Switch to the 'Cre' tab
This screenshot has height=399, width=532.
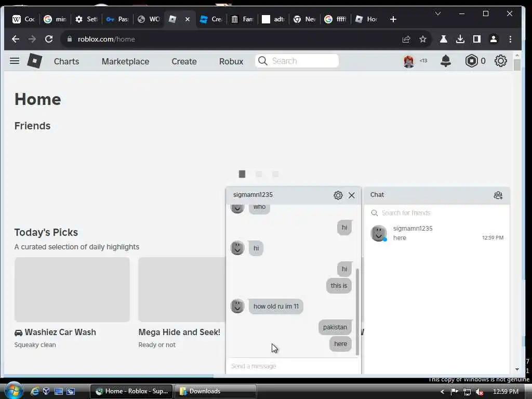[x=211, y=19]
